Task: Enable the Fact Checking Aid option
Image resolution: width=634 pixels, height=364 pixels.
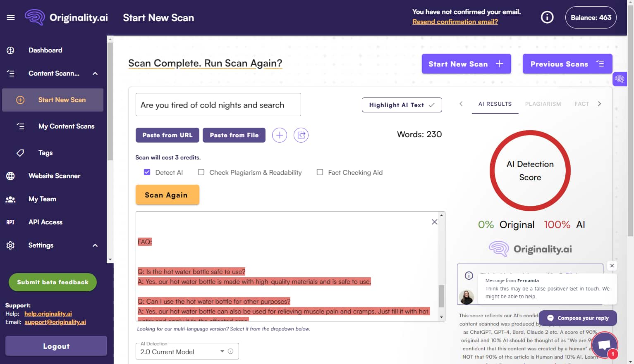Action: tap(320, 172)
